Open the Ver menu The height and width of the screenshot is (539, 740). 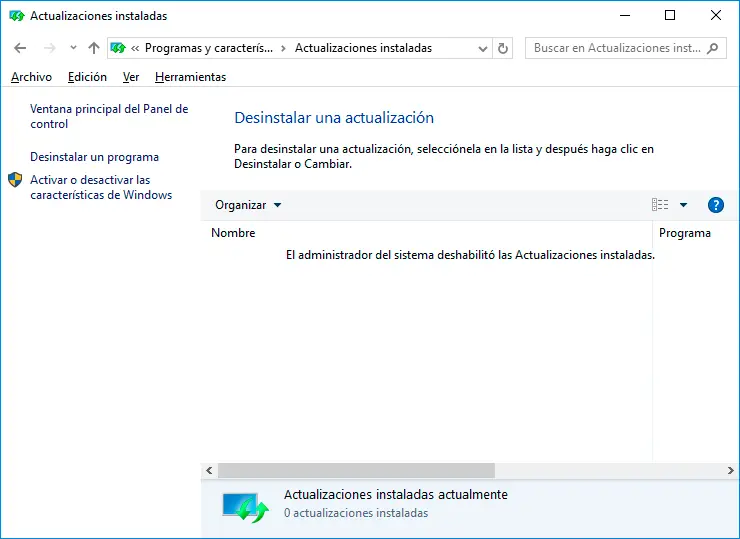click(131, 77)
